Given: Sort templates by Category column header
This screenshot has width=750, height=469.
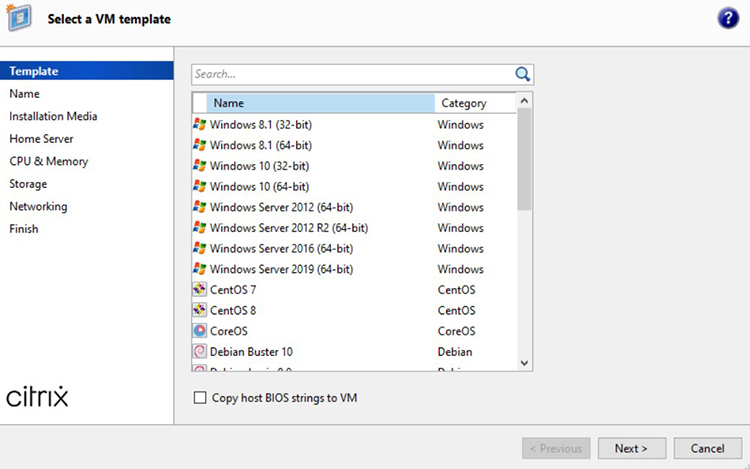Looking at the screenshot, I should [x=474, y=103].
